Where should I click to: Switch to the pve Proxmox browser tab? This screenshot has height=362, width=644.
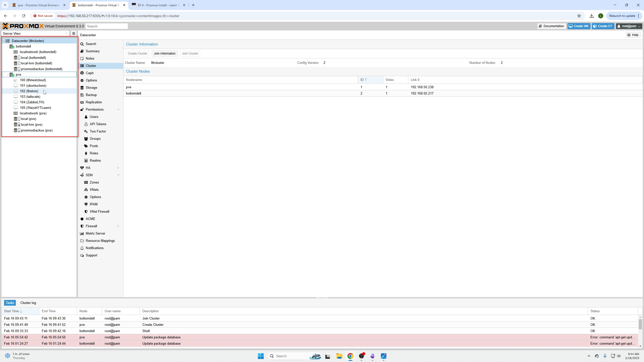39,5
